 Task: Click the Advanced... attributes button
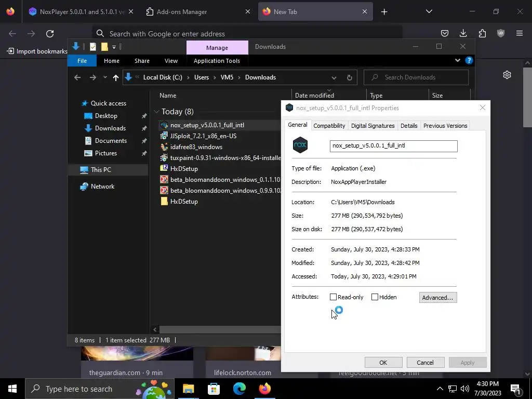438,298
